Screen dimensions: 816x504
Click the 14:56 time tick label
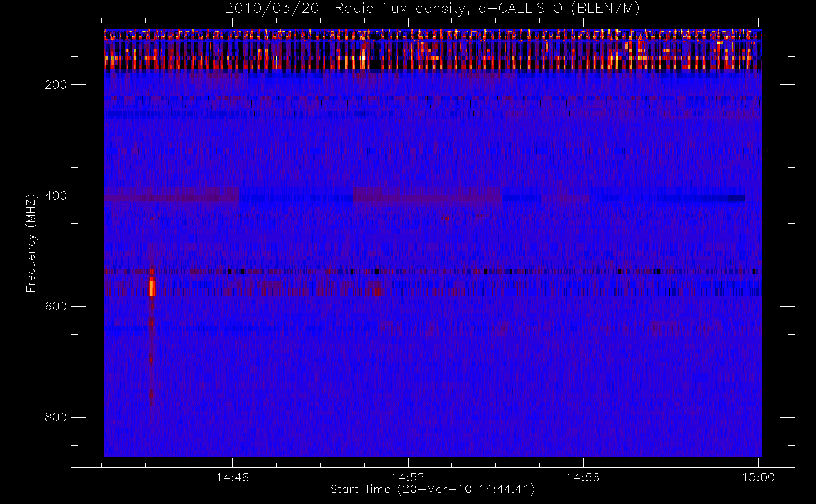(x=583, y=477)
